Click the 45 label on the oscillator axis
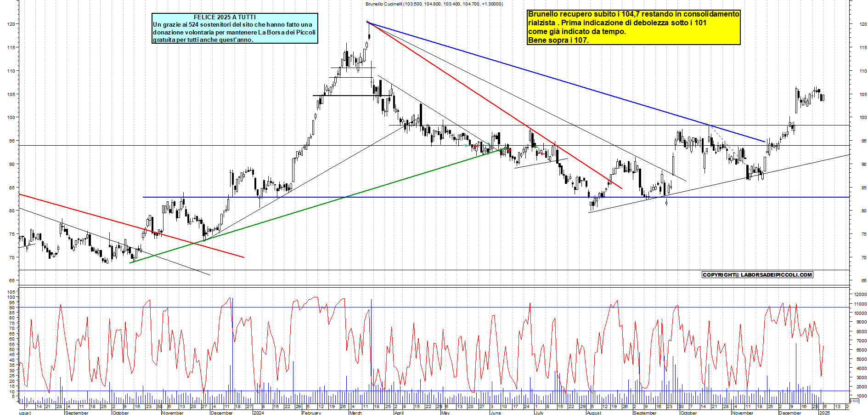The width and height of the screenshot is (868, 415). [12, 354]
